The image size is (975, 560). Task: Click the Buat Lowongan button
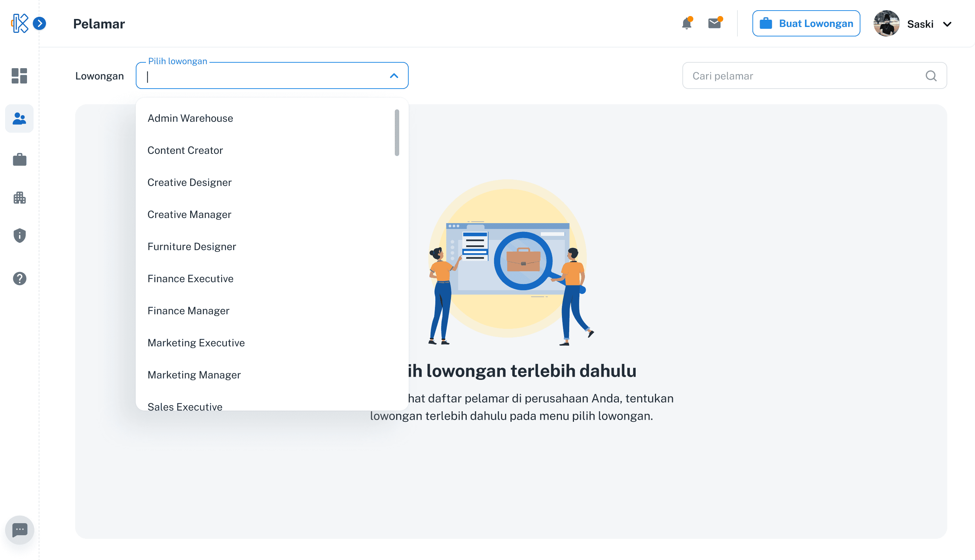point(806,23)
